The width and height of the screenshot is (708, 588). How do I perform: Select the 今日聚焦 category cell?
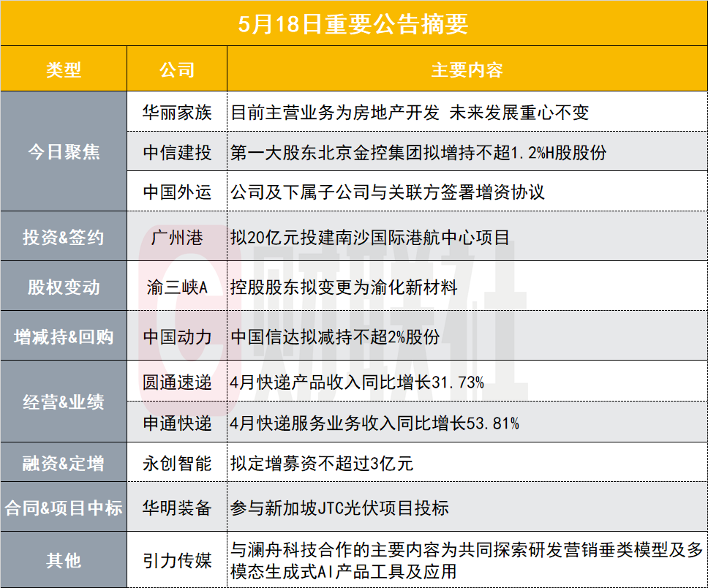coord(64,151)
